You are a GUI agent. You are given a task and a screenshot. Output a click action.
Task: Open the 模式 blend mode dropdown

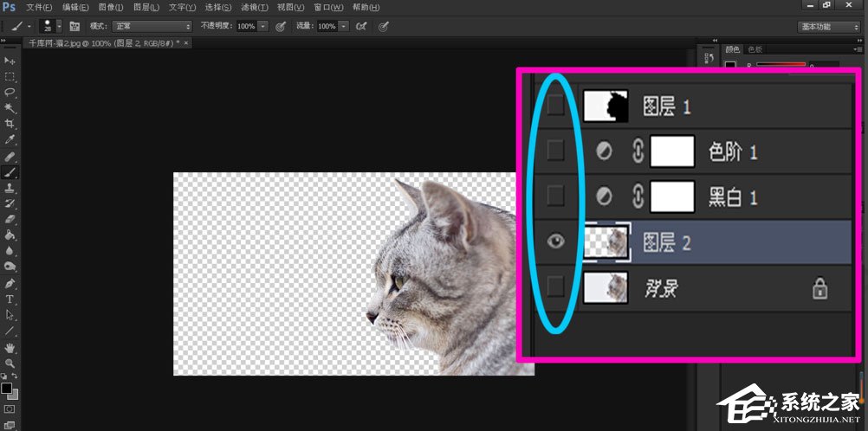pyautogui.click(x=152, y=27)
